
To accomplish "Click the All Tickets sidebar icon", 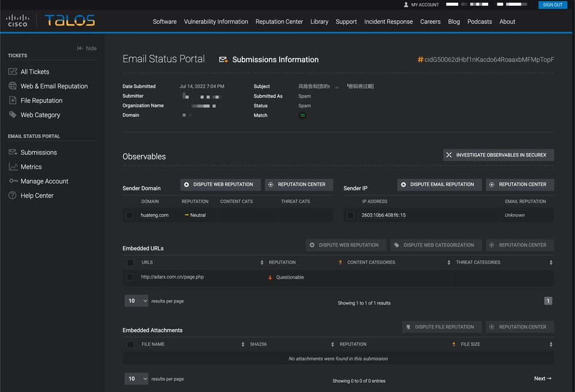I will click(x=13, y=72).
